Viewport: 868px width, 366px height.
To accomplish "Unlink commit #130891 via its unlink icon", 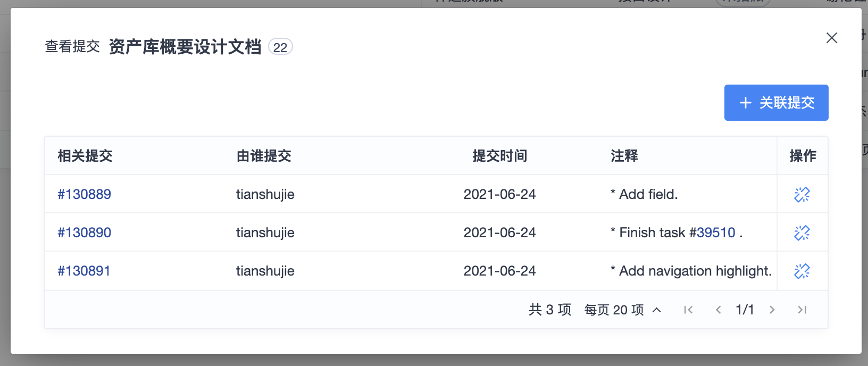I will (x=802, y=271).
